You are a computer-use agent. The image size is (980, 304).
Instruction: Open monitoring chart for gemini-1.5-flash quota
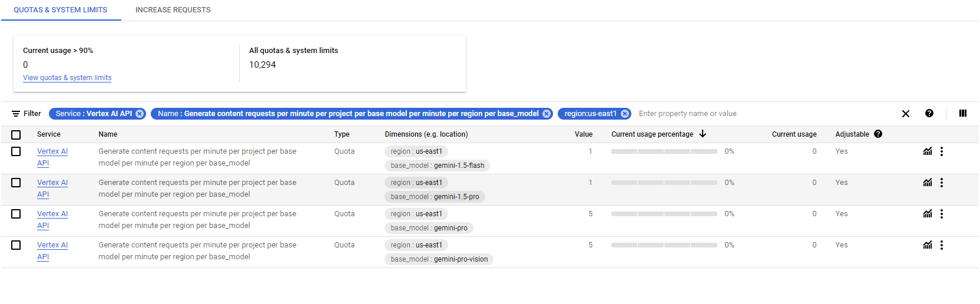[x=928, y=151]
